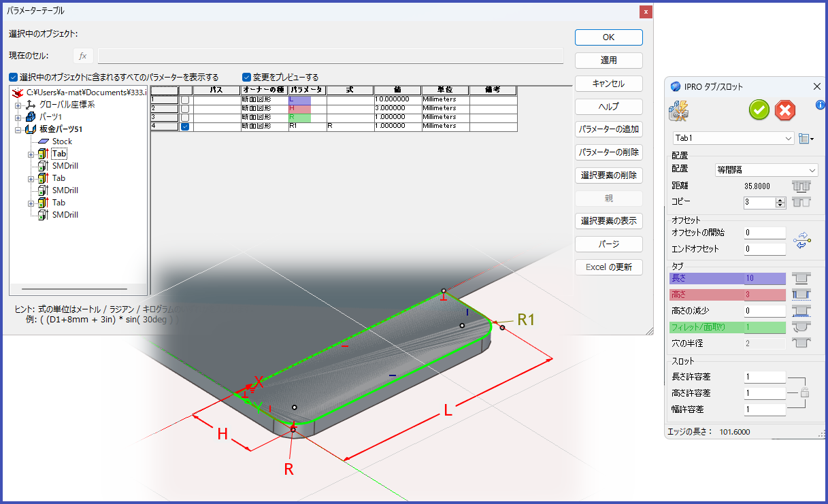Image resolution: width=828 pixels, height=504 pixels.
Task: Click the IPRO panel title sphere icon
Action: pos(676,86)
